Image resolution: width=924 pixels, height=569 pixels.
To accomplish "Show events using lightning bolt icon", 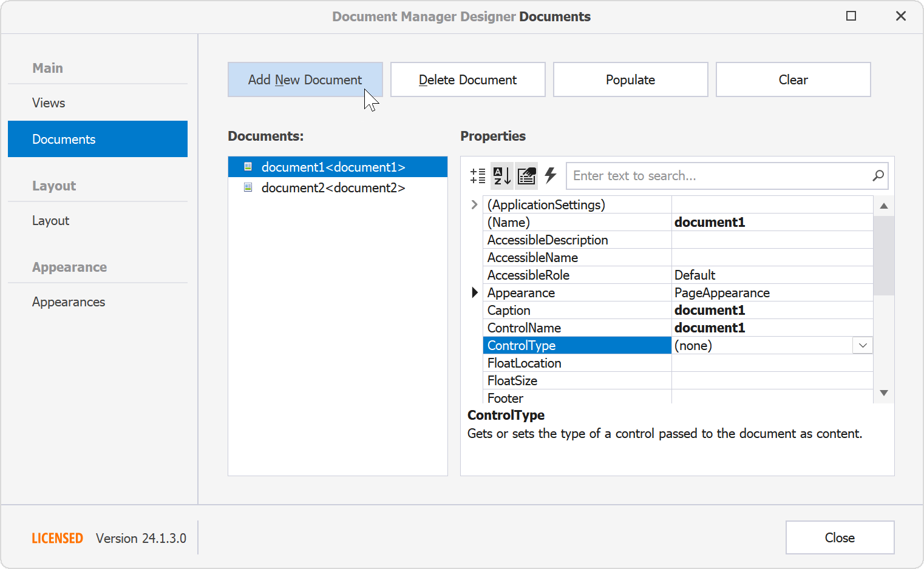I will (x=551, y=176).
